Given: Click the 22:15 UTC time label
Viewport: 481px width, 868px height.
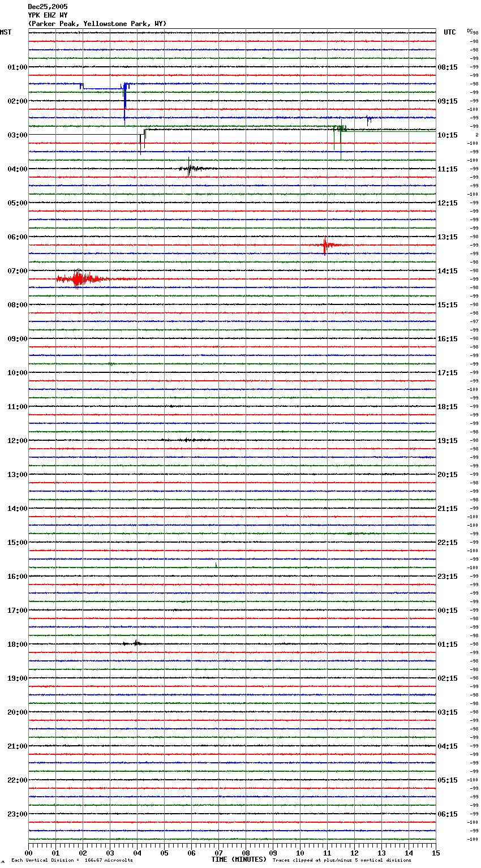Looking at the screenshot, I should (x=448, y=543).
